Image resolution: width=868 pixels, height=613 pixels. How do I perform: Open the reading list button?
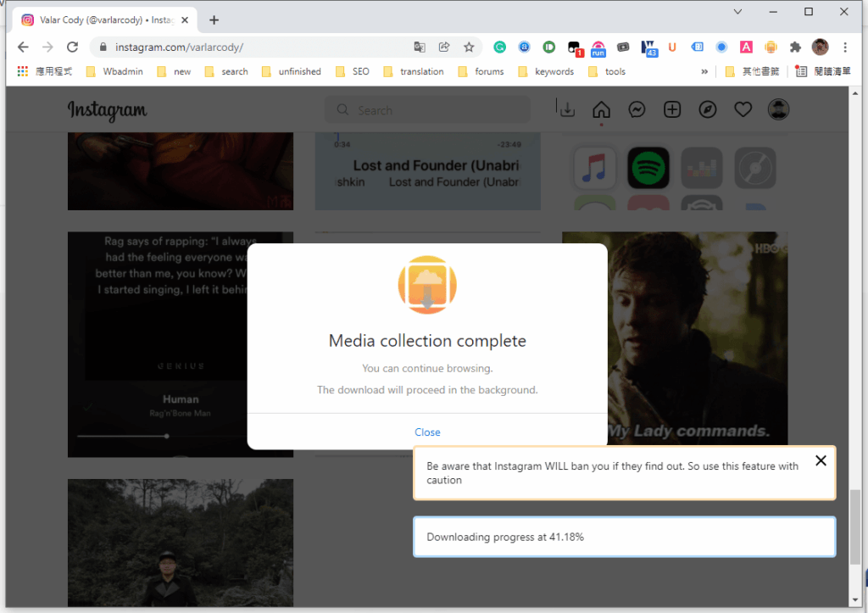[822, 71]
